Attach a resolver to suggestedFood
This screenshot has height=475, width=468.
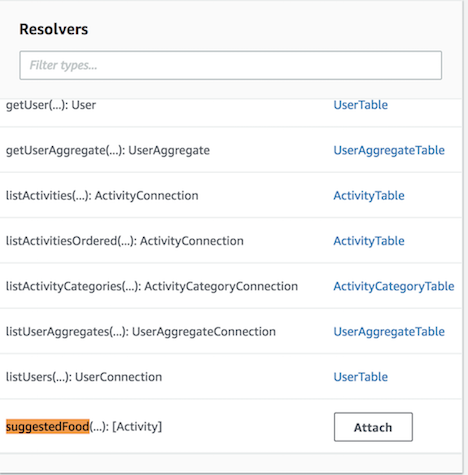tap(373, 427)
